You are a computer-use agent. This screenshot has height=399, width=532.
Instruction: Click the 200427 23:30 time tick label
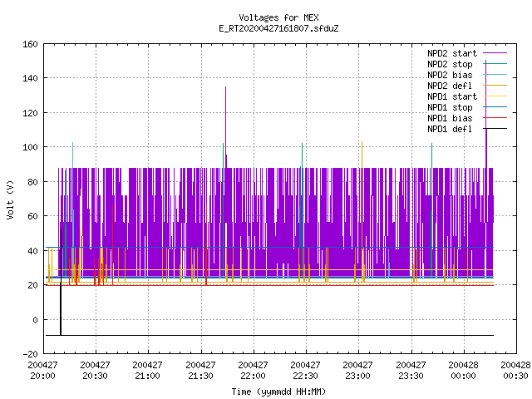coord(411,371)
